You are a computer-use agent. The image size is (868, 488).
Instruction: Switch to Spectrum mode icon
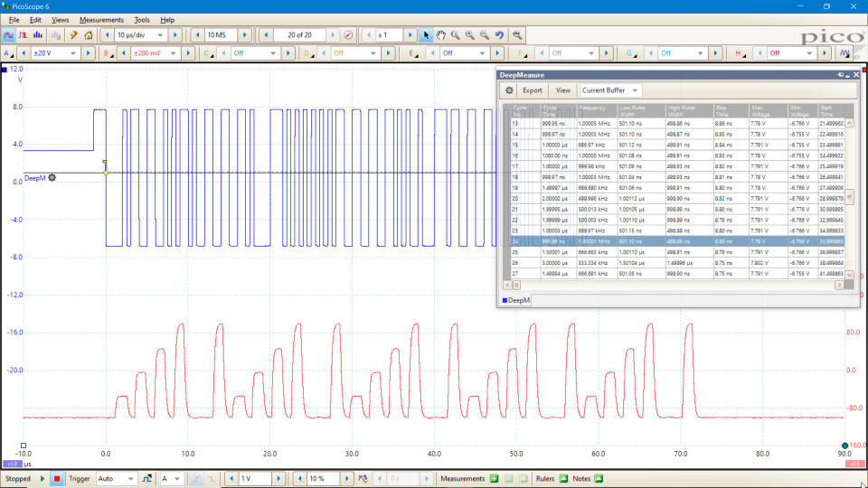(37, 35)
